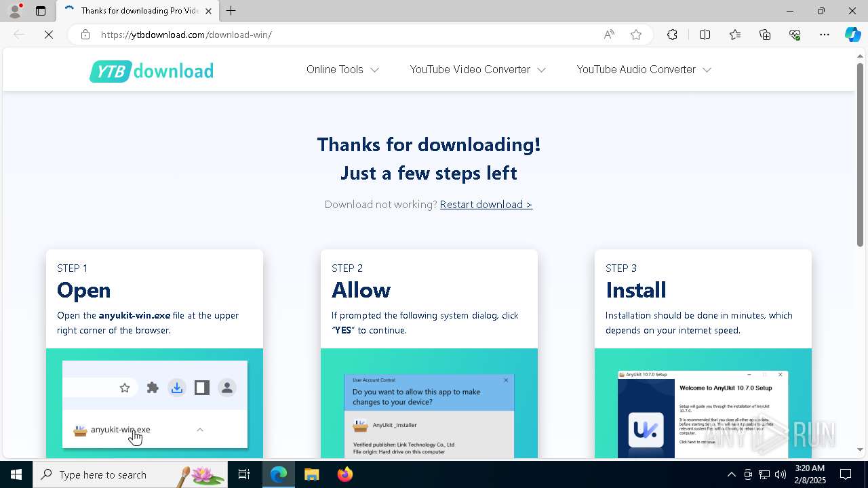This screenshot has height=488, width=868.
Task: Open the taskbar clock and date
Action: point(810,474)
